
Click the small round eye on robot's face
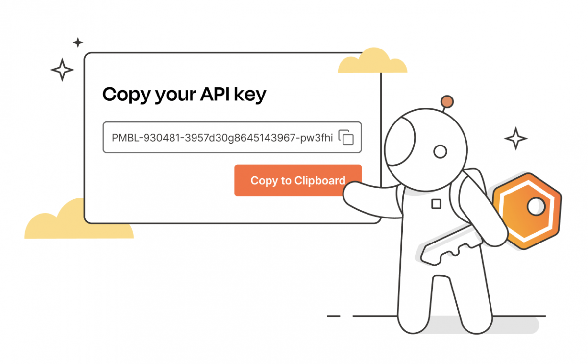(441, 152)
